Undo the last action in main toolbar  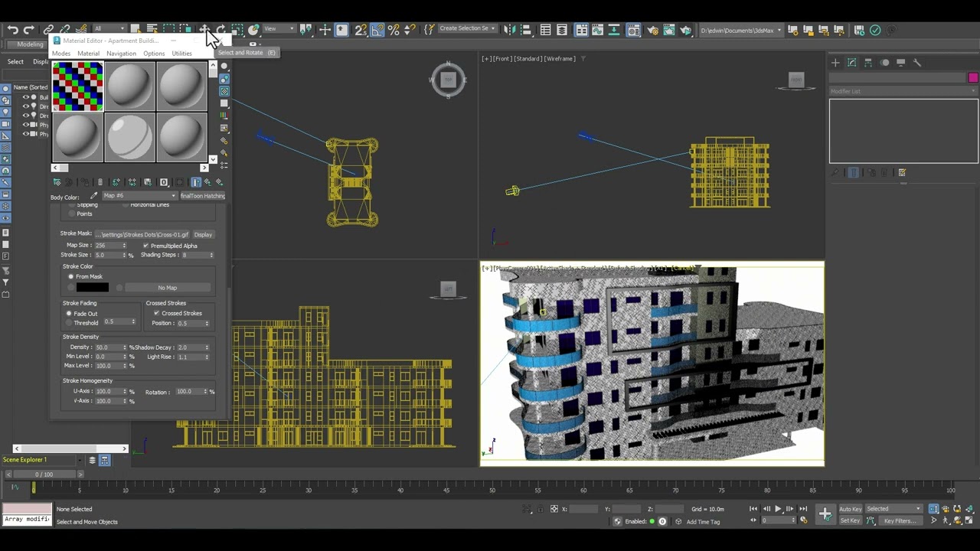click(x=12, y=30)
